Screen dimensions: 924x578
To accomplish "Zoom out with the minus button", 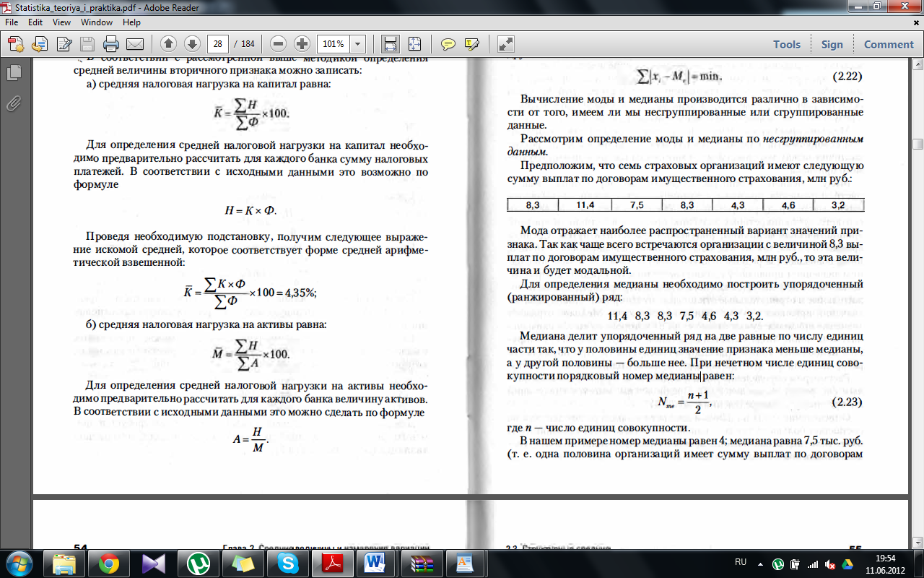I will [279, 43].
